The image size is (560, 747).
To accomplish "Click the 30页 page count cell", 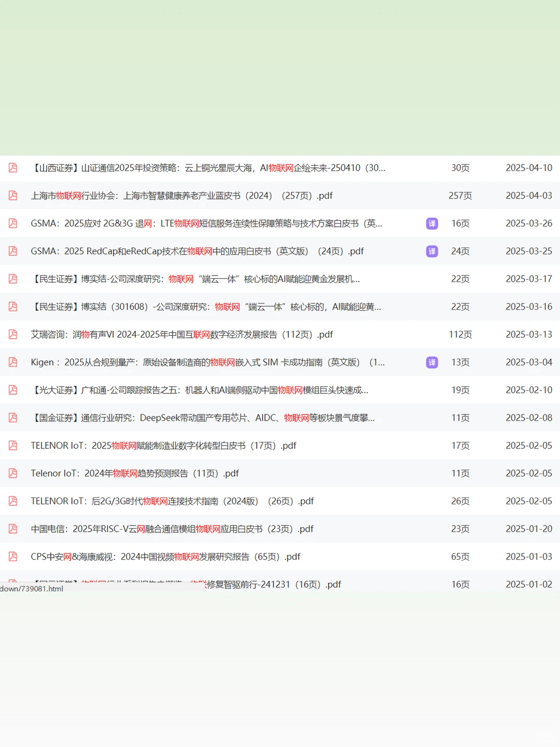I will coord(460,168).
